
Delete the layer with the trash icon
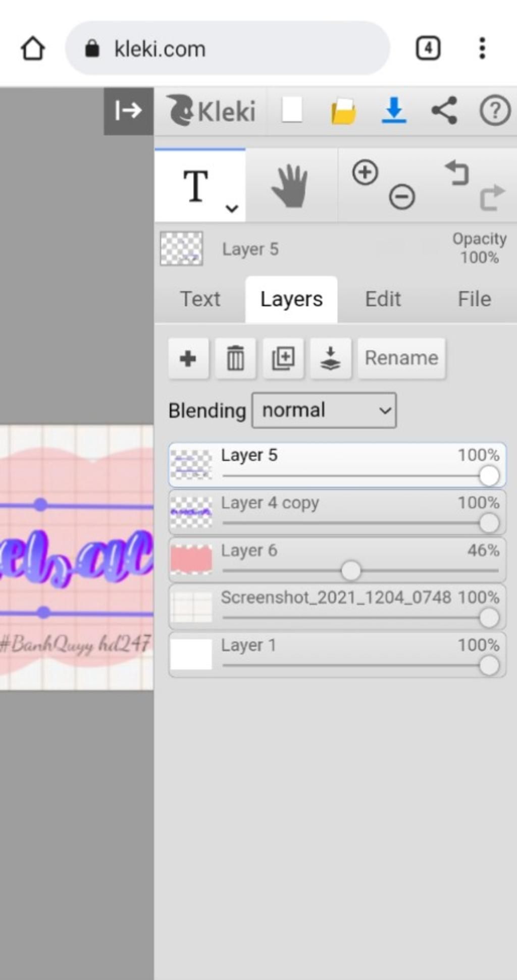coord(235,359)
